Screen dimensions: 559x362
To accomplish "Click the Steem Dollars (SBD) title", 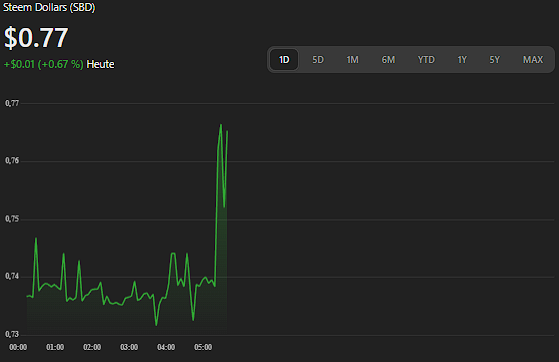I will (49, 7).
